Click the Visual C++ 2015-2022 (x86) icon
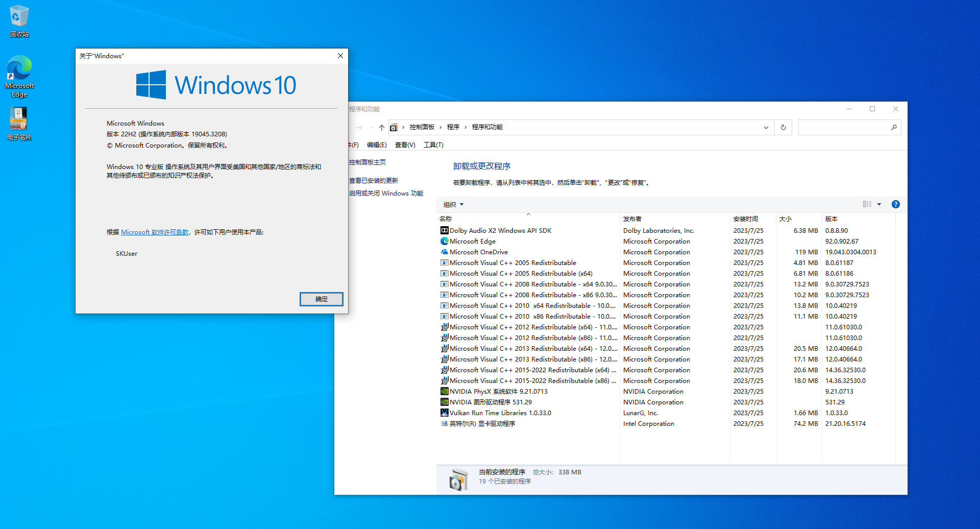 (445, 381)
